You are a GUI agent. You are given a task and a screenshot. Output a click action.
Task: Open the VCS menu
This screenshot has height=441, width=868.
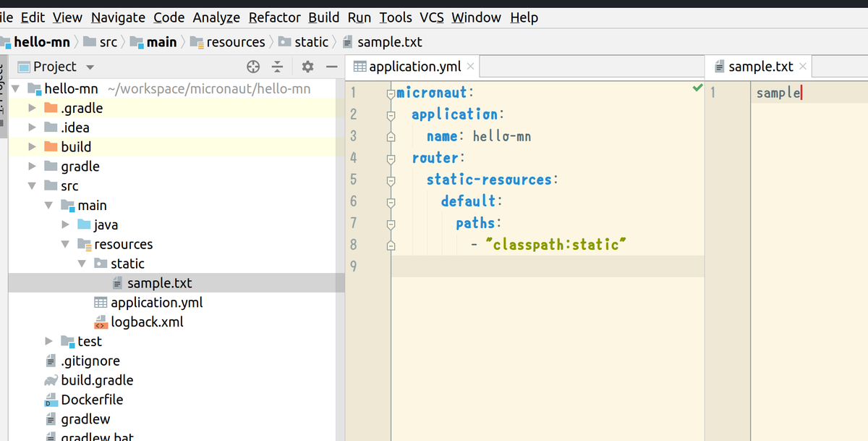pos(432,17)
